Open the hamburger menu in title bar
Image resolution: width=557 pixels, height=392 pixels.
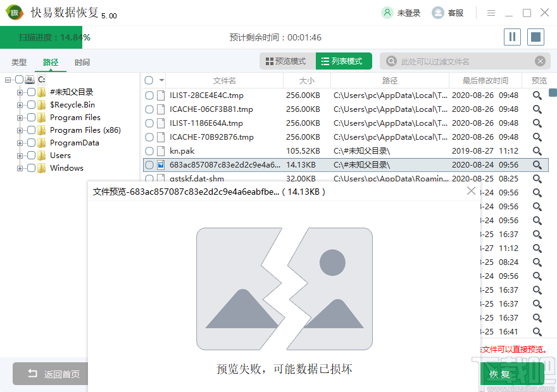click(491, 13)
